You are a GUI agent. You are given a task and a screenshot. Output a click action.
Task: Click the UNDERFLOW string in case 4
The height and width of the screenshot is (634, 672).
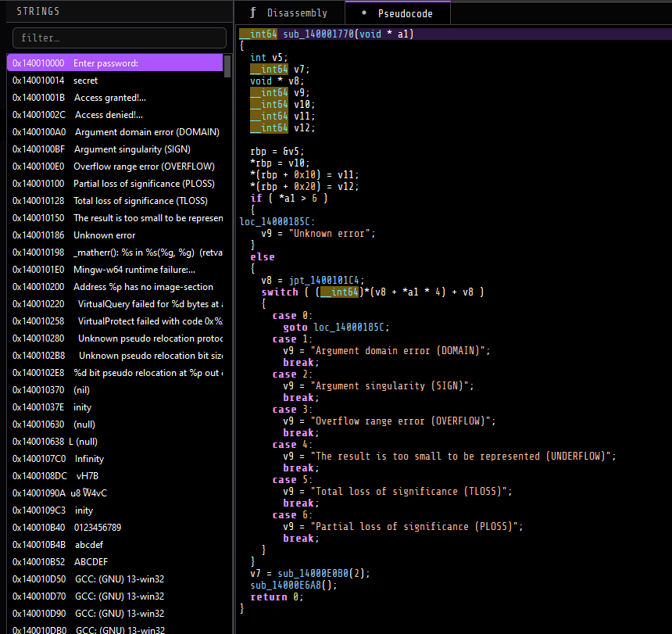(x=461, y=456)
